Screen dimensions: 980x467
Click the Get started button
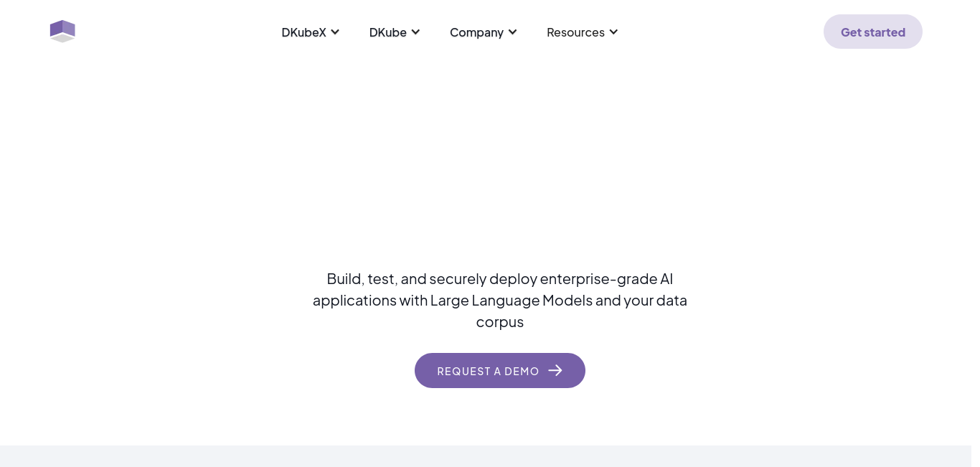coord(873,32)
